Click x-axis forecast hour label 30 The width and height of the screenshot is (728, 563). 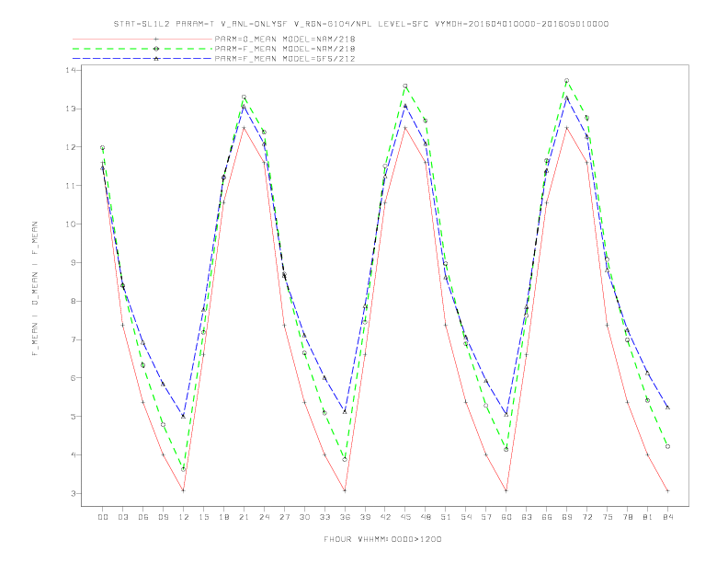[304, 517]
